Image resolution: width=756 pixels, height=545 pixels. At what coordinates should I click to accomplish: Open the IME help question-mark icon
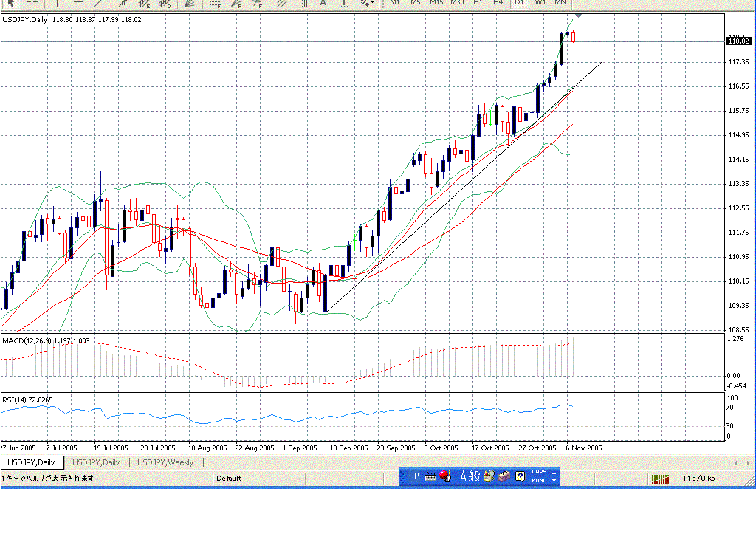pyautogui.click(x=520, y=477)
